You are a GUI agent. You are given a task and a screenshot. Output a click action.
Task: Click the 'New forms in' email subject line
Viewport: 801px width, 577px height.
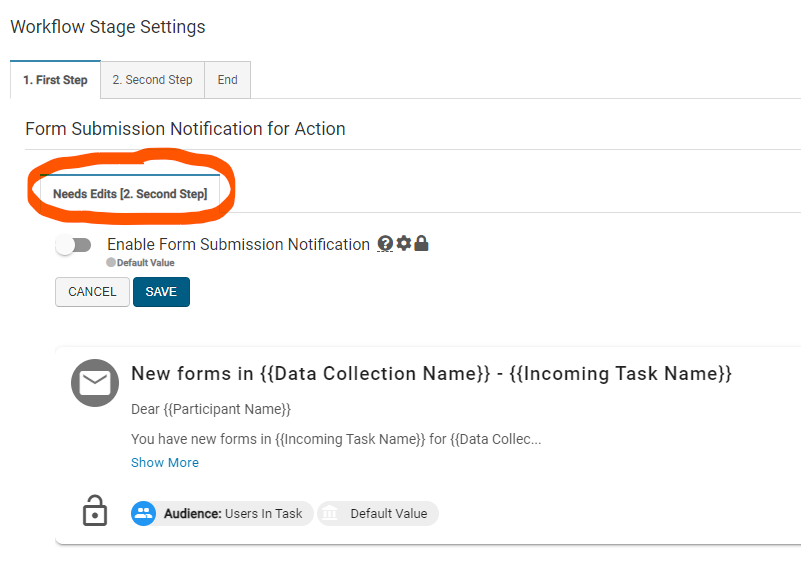431,374
